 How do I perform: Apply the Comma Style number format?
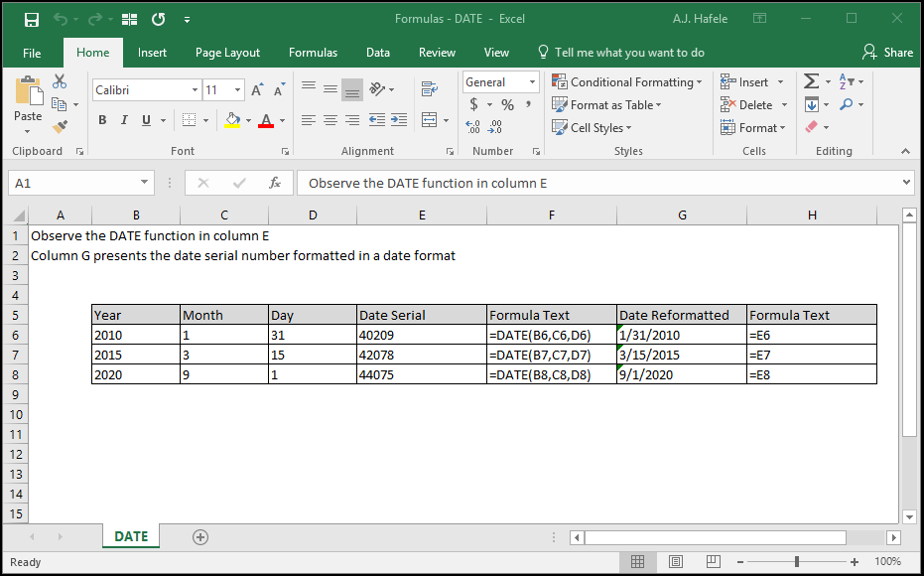pyautogui.click(x=529, y=105)
